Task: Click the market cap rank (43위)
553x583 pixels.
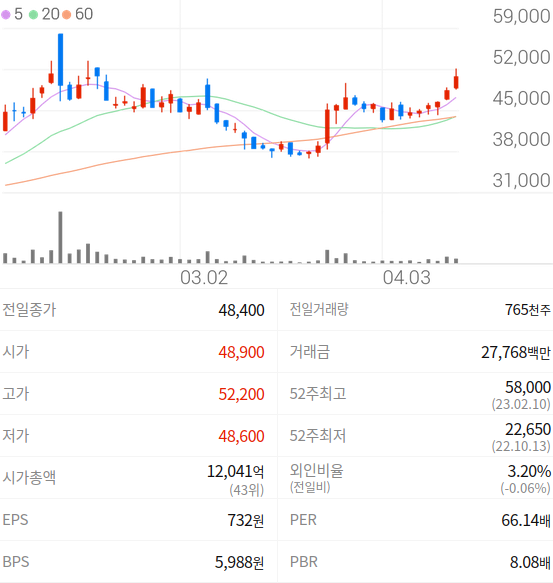Action: (247, 490)
